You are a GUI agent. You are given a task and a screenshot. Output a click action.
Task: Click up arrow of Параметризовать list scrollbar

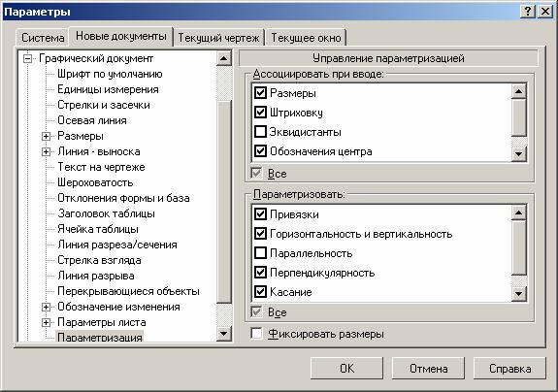pos(518,212)
